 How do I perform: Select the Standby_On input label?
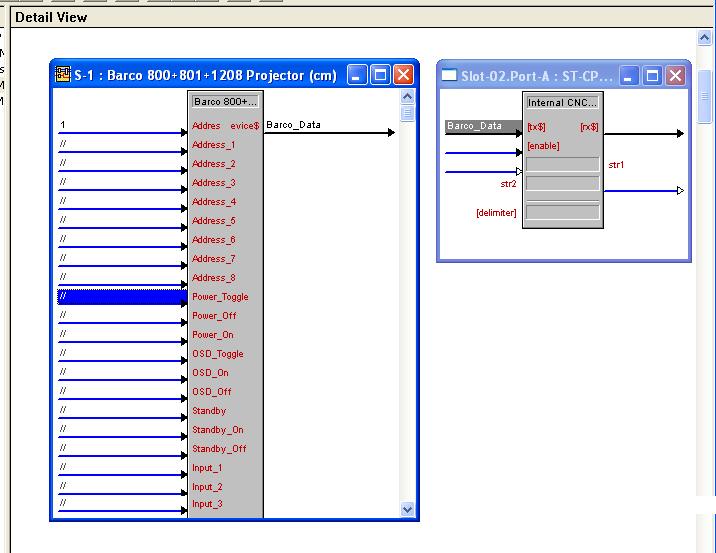coord(218,430)
